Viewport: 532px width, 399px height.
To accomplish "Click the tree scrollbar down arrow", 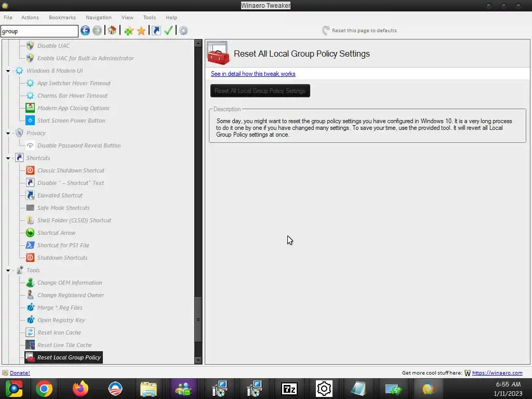I will pos(198,360).
